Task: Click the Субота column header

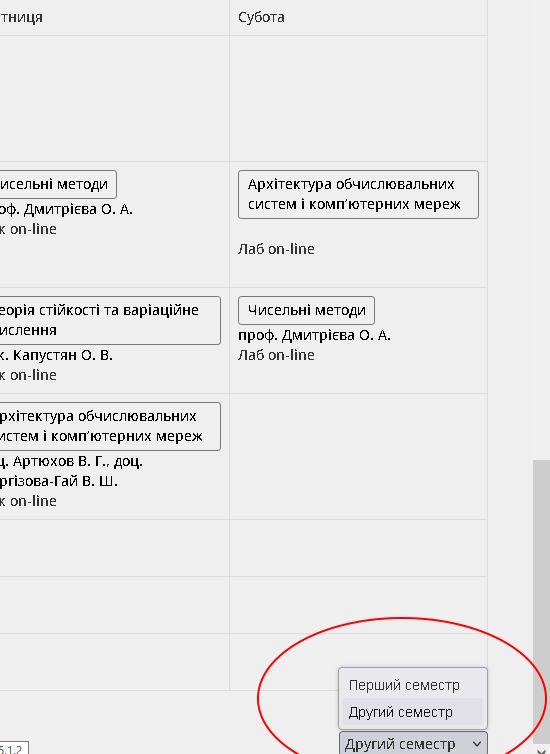Action: pyautogui.click(x=261, y=17)
